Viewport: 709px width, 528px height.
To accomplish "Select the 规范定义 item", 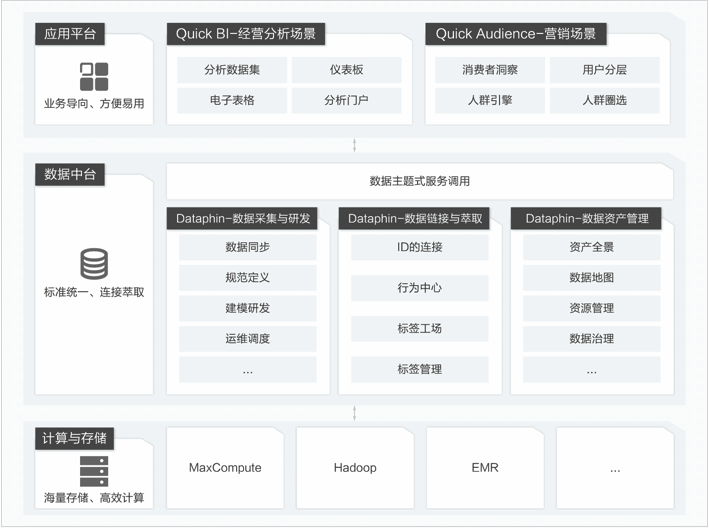I will (248, 278).
